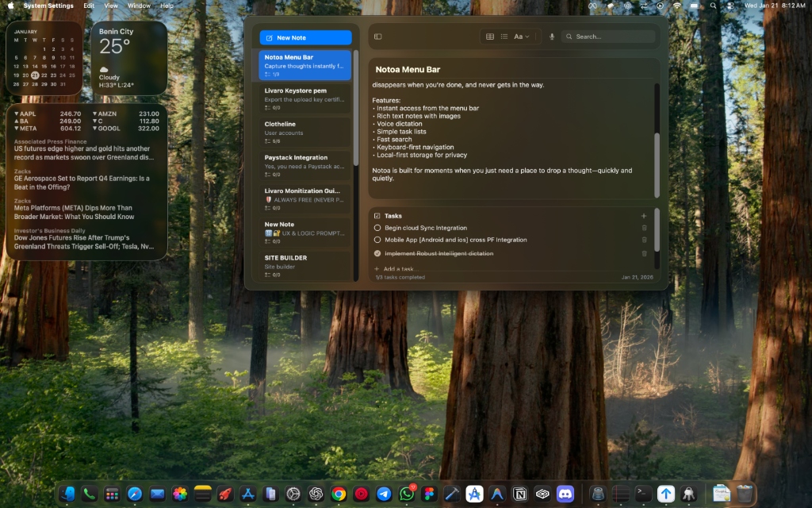Open the Window menu in the menu bar

(139, 5)
